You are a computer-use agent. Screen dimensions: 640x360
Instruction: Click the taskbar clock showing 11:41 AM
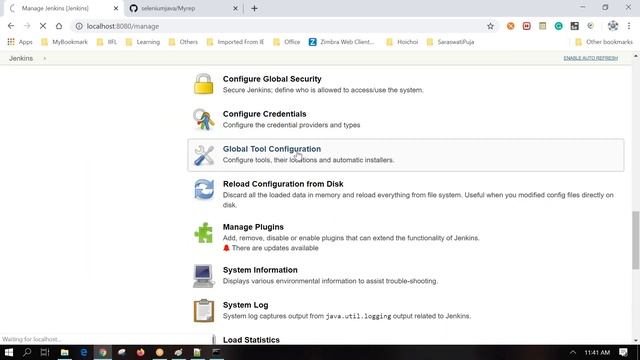pyautogui.click(x=597, y=352)
